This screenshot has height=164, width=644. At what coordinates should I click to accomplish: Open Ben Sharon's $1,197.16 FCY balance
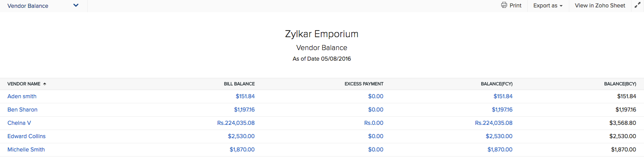coord(502,110)
